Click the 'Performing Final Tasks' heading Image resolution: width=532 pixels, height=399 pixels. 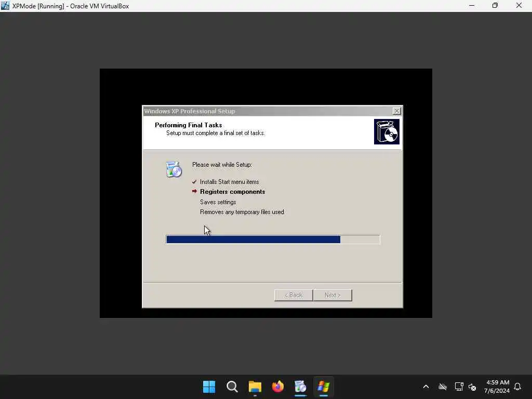tap(188, 125)
